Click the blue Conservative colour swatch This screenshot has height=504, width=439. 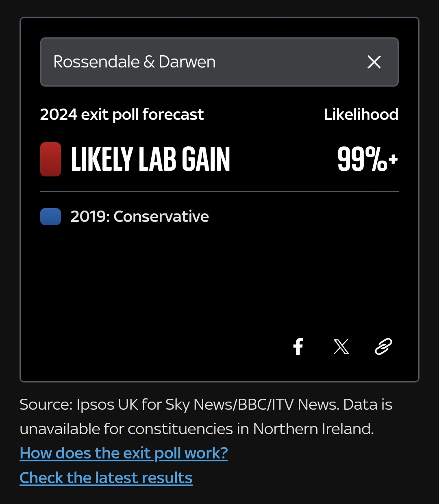coord(50,217)
